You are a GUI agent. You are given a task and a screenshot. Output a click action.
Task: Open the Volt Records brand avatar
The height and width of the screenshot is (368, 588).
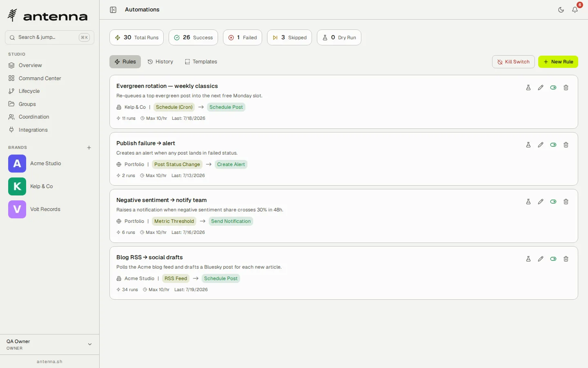pyautogui.click(x=17, y=209)
